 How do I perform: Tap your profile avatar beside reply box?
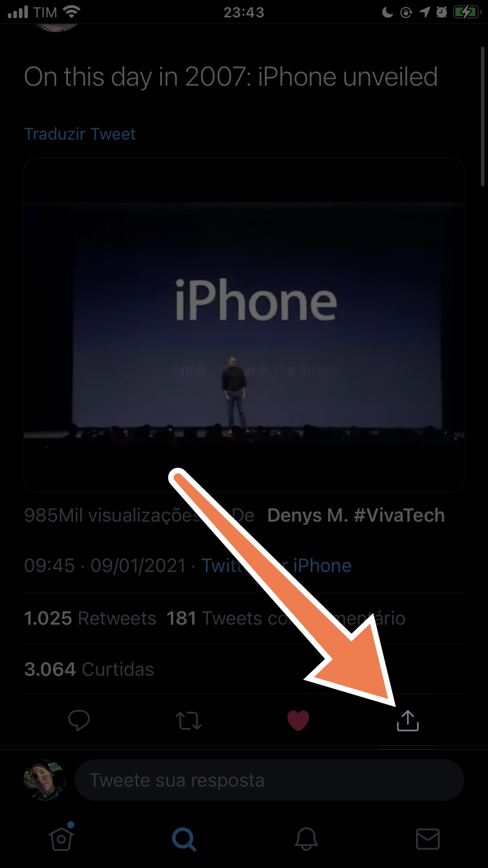click(x=44, y=780)
